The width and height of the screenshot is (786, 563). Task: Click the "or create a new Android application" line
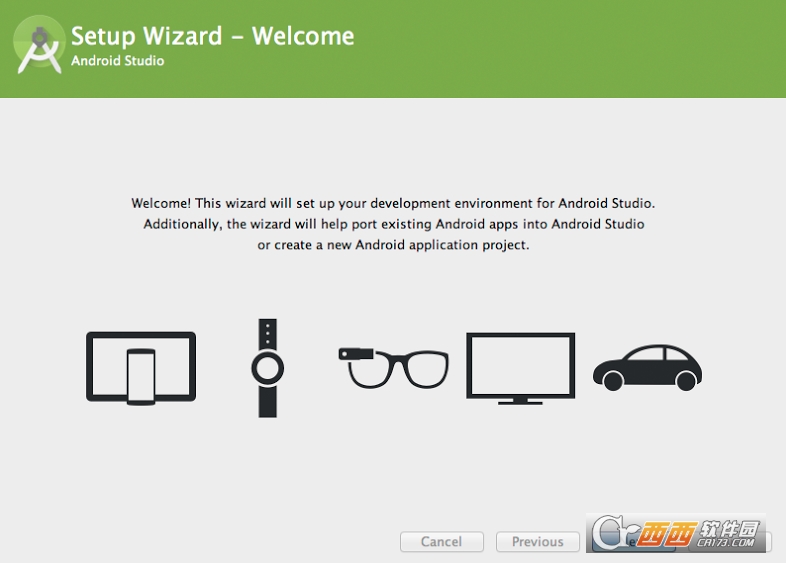coord(393,245)
